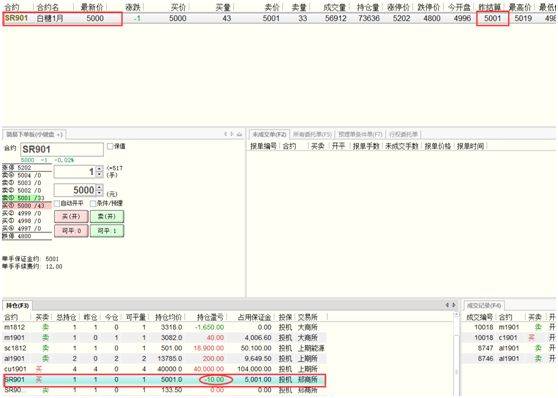The width and height of the screenshot is (558, 398).
Task: Click bid level 4997 /0 in depth list
Action: coord(27,229)
